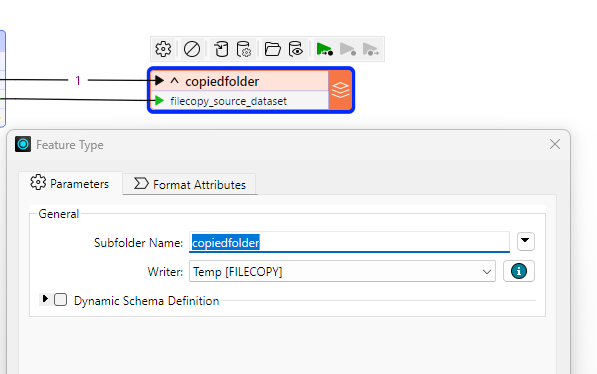Collapse copiedfolder attributes with caret
Screen dimensions: 597x374
point(174,81)
